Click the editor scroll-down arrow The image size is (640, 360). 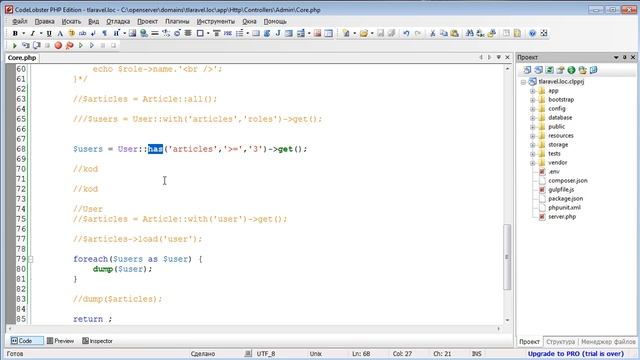(507, 320)
